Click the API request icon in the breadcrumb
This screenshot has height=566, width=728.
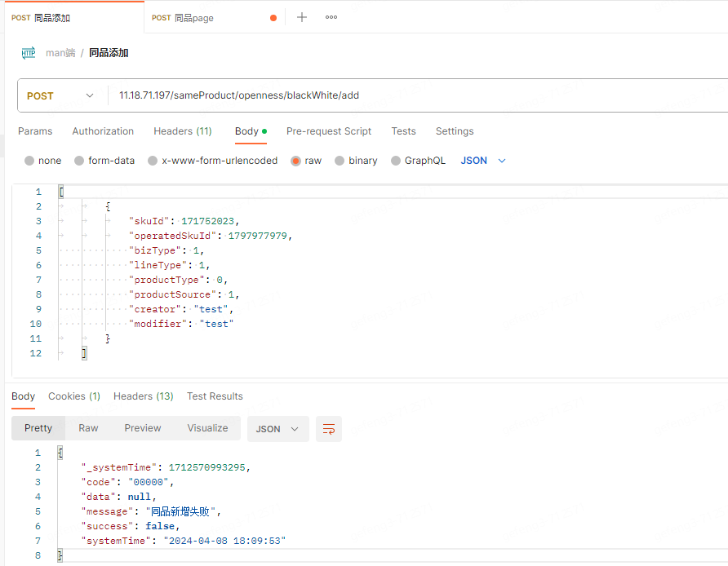pyautogui.click(x=28, y=51)
